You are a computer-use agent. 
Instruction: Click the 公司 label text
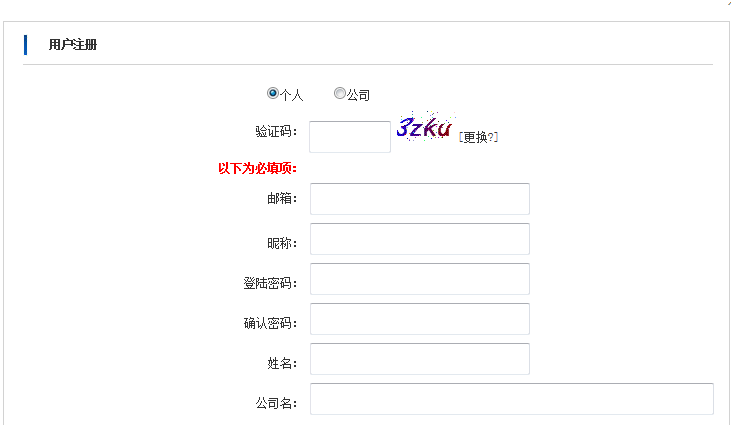(358, 95)
